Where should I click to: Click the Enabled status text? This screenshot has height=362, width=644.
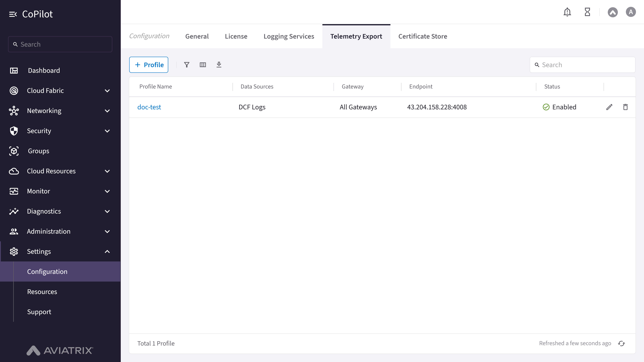tap(564, 107)
